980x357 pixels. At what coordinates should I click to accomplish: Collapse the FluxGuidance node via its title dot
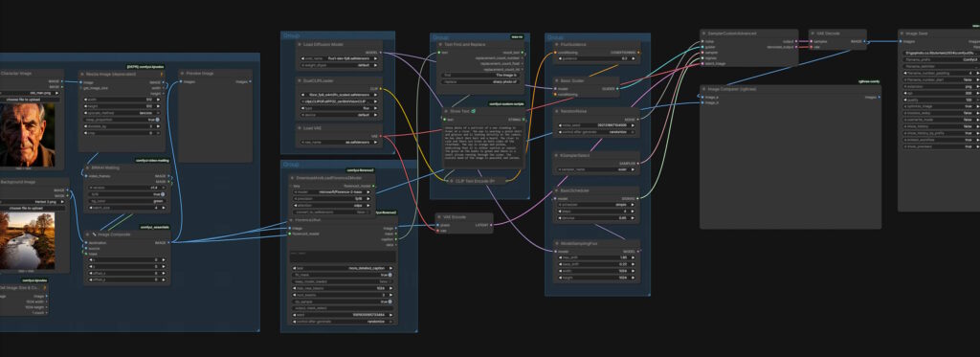pyautogui.click(x=556, y=44)
